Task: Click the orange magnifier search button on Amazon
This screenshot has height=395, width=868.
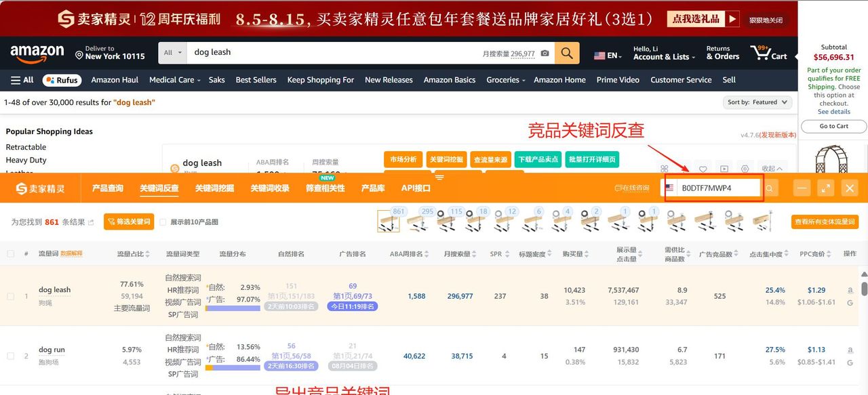Action: coord(567,53)
